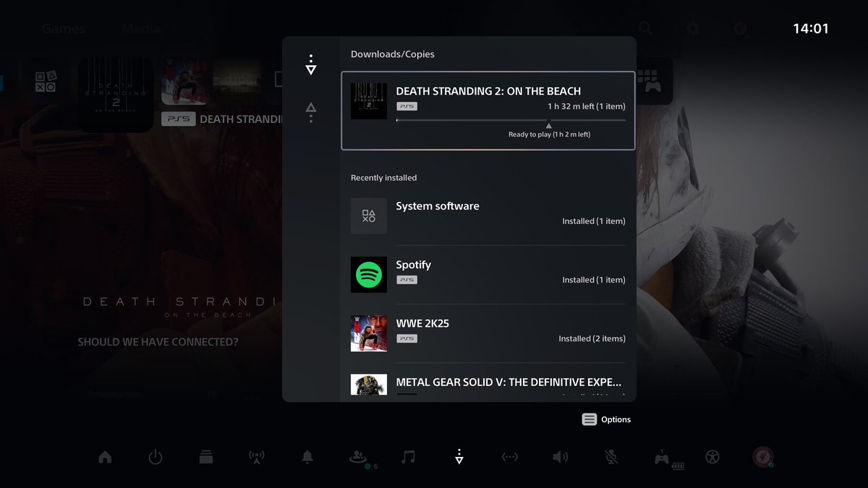Click 'Downloads/Copies' heading
Image resolution: width=868 pixels, height=488 pixels.
393,54
